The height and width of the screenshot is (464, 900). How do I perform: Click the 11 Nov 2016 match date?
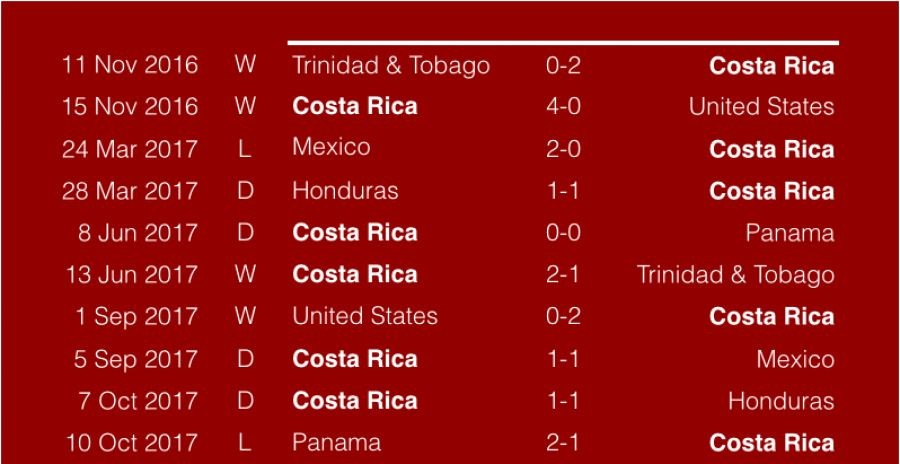130,66
